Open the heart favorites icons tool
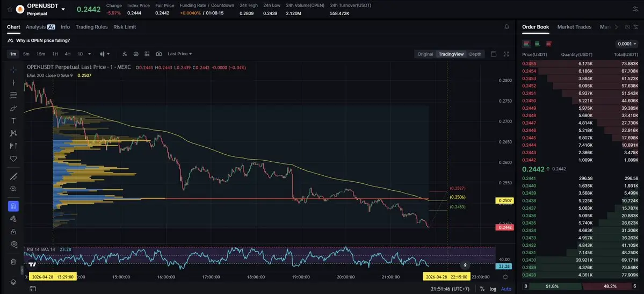Viewport: 644px width, 294px height. 13,159
